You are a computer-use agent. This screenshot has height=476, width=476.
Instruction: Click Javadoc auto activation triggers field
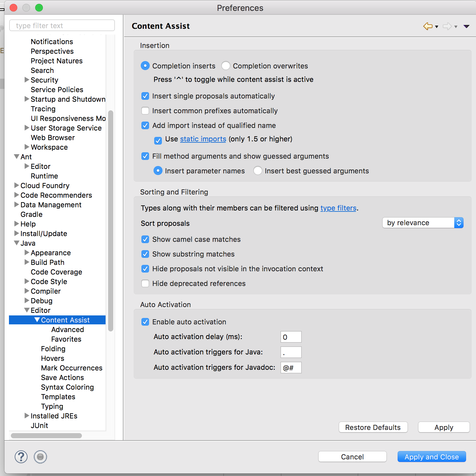coord(291,368)
